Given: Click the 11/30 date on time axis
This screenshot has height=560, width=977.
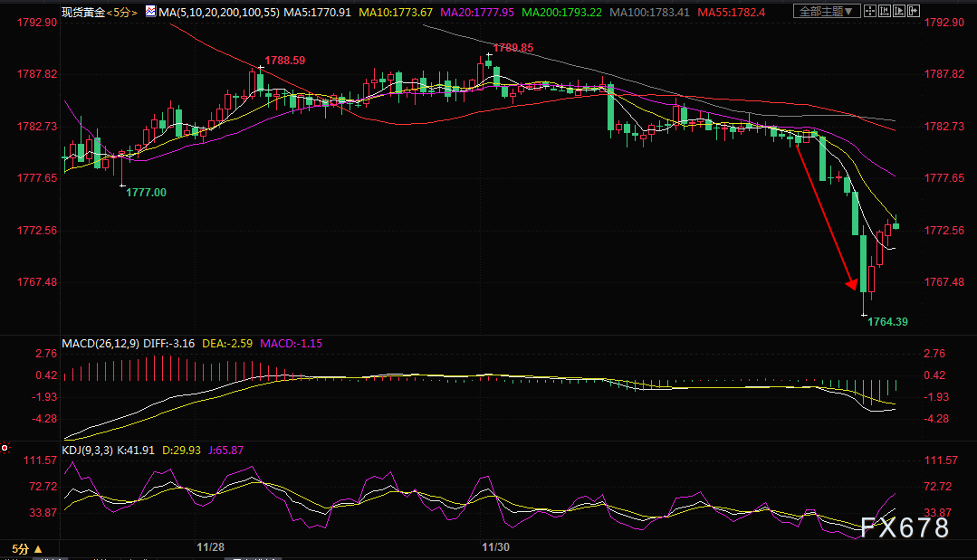Looking at the screenshot, I should point(496,547).
